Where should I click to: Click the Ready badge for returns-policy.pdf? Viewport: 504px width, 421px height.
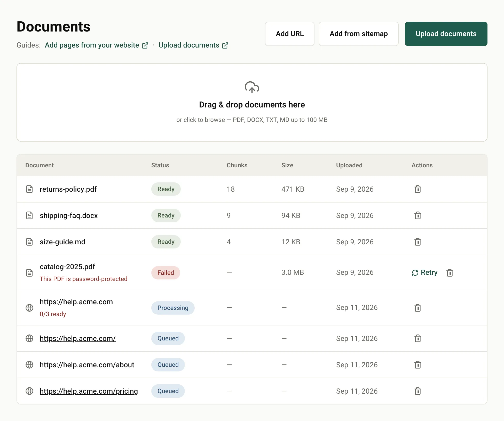[166, 189]
